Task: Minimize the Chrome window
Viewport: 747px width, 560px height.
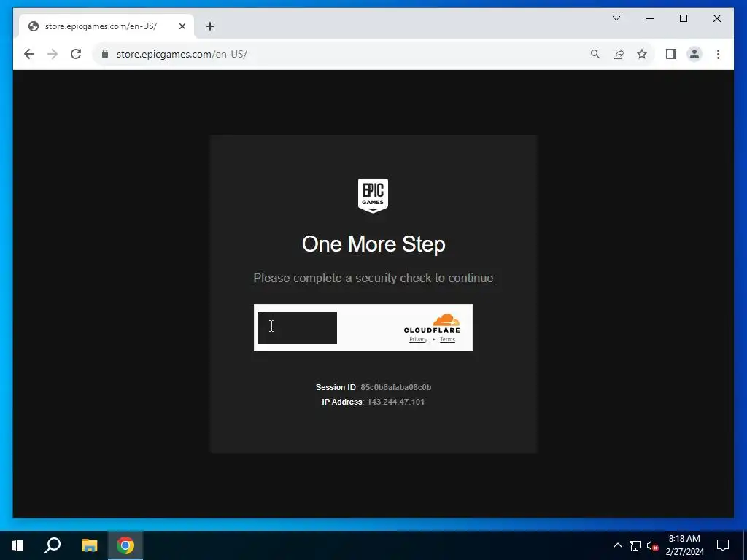Action: tap(650, 18)
